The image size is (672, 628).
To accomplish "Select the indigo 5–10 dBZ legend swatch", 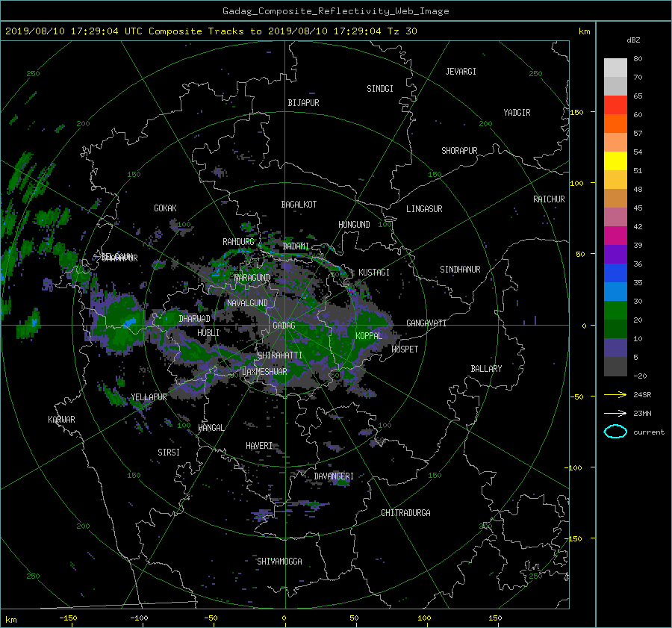I will tap(615, 347).
